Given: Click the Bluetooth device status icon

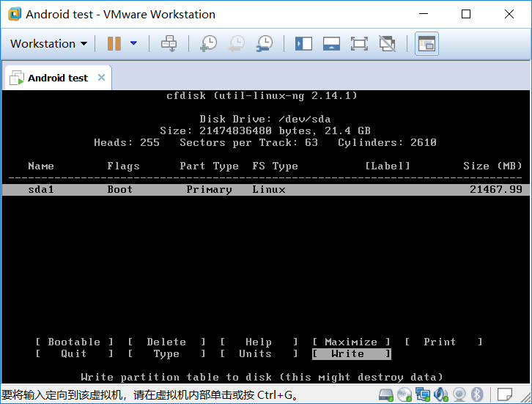Looking at the screenshot, I should click(477, 394).
